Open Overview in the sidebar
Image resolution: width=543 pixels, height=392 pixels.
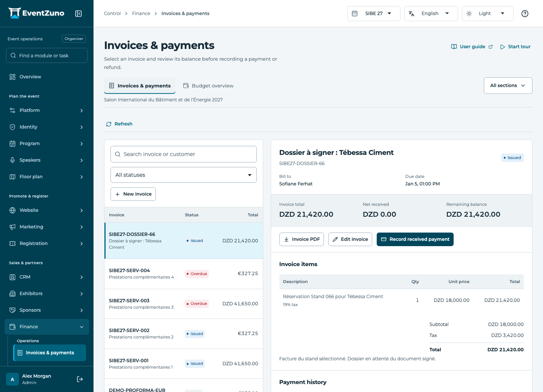coord(47,77)
